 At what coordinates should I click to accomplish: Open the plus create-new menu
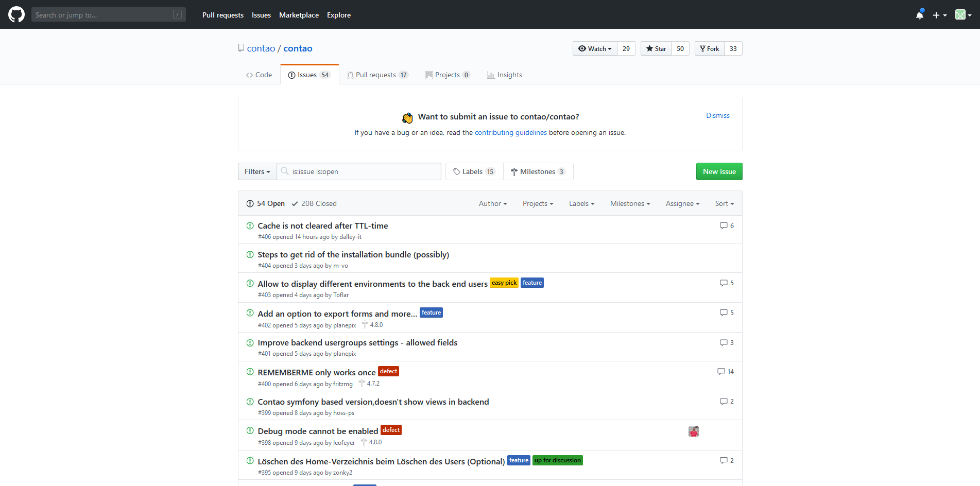939,15
